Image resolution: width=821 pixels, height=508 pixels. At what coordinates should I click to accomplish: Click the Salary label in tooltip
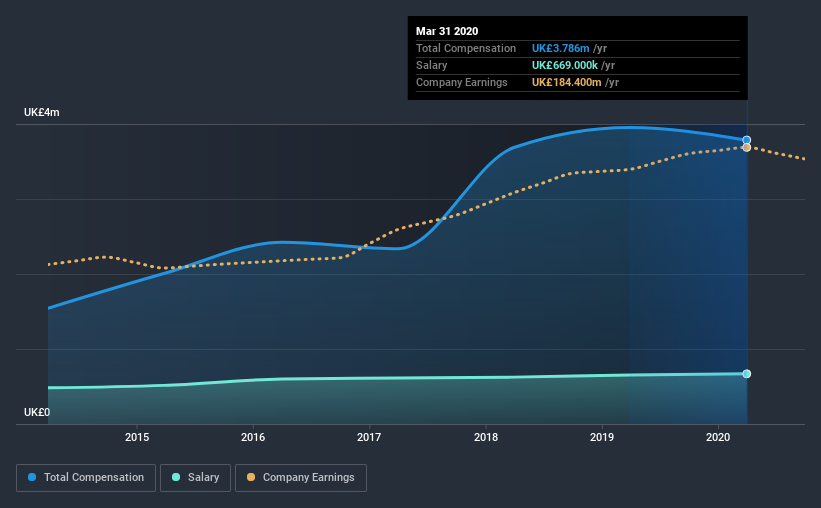click(431, 65)
